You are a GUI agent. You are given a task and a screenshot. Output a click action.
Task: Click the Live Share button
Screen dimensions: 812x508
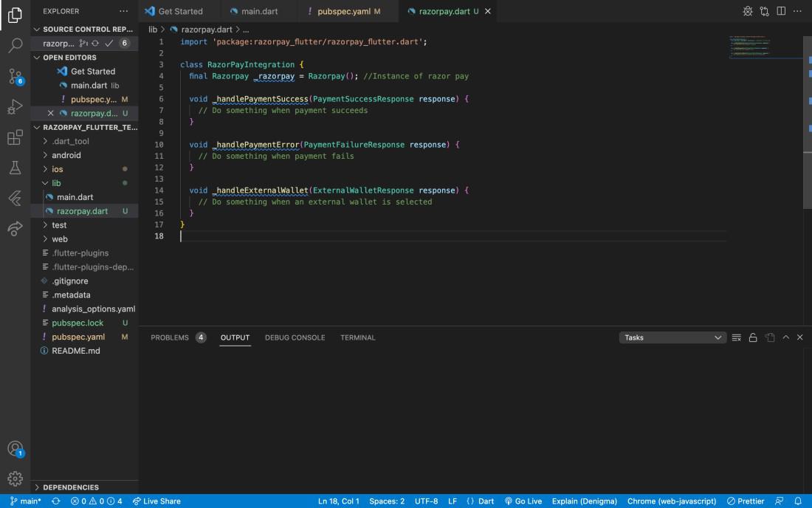point(156,501)
